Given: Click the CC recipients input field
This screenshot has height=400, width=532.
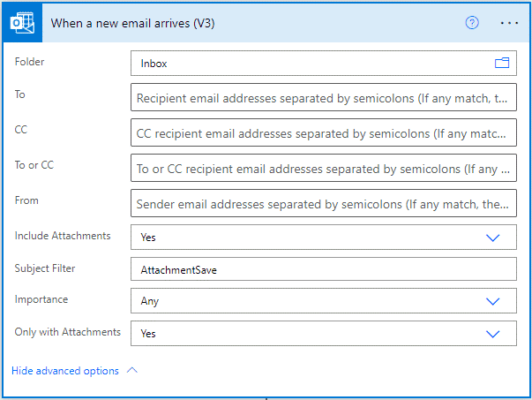Looking at the screenshot, I should [x=323, y=134].
